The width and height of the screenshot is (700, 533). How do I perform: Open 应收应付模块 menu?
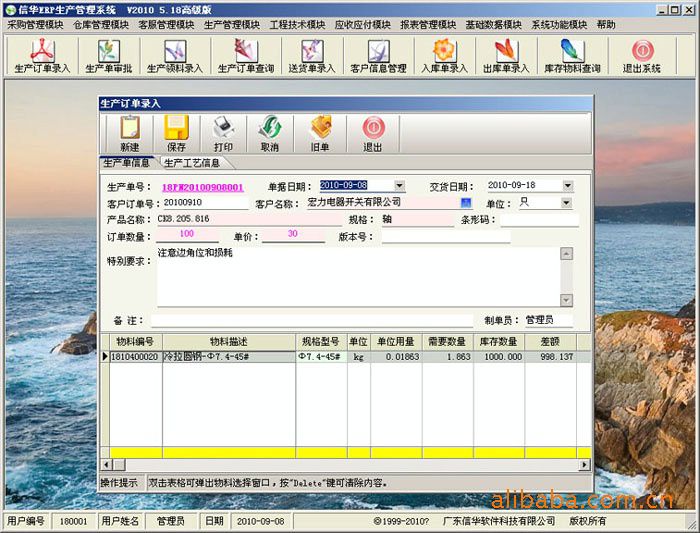362,25
